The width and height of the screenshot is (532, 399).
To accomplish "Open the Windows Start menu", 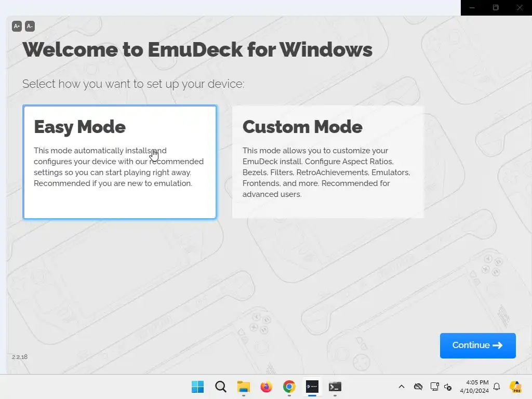I will pyautogui.click(x=198, y=387).
